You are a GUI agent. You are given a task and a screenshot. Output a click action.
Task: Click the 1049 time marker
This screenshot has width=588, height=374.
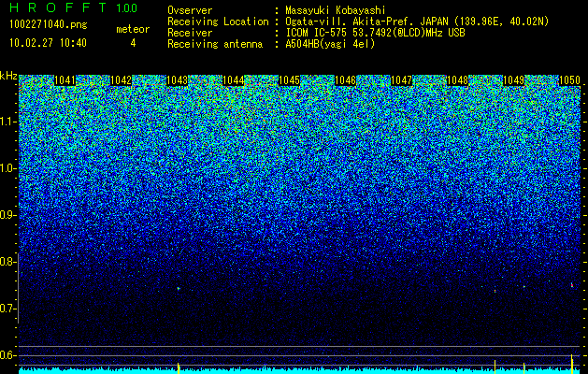(x=513, y=80)
